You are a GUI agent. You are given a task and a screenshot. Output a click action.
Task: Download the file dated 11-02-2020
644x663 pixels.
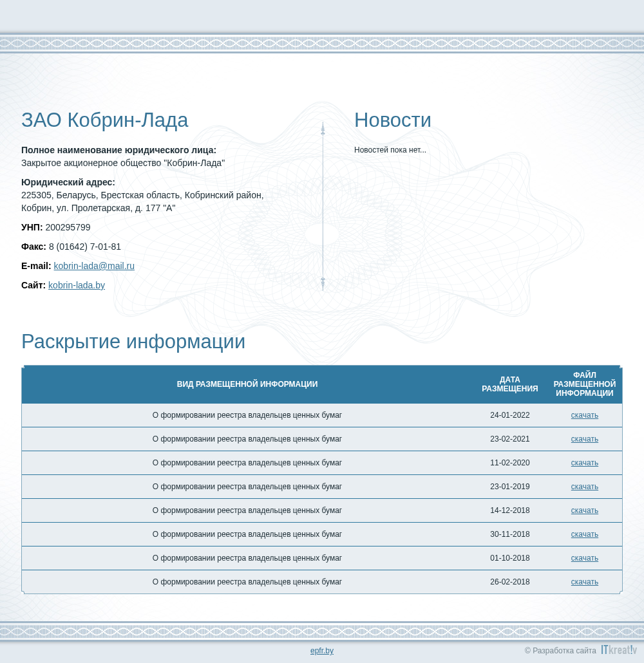(584, 463)
